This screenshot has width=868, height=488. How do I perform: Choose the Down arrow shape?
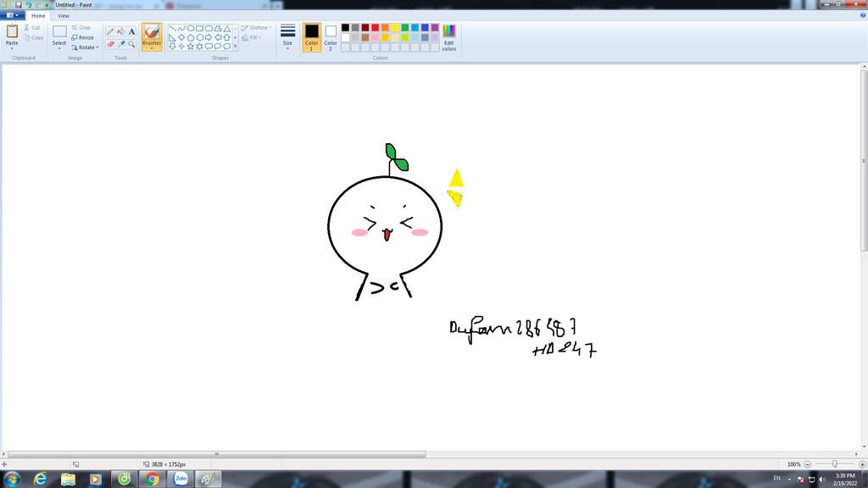[173, 47]
